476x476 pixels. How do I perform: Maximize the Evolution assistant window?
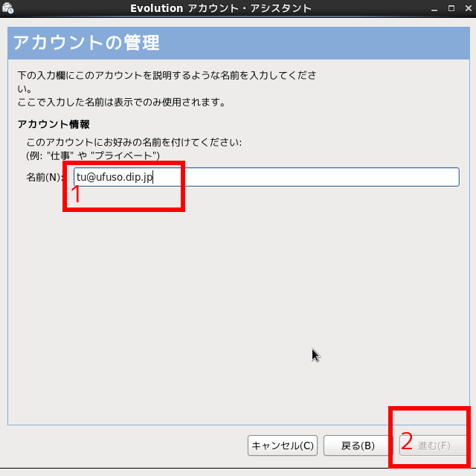[450, 8]
